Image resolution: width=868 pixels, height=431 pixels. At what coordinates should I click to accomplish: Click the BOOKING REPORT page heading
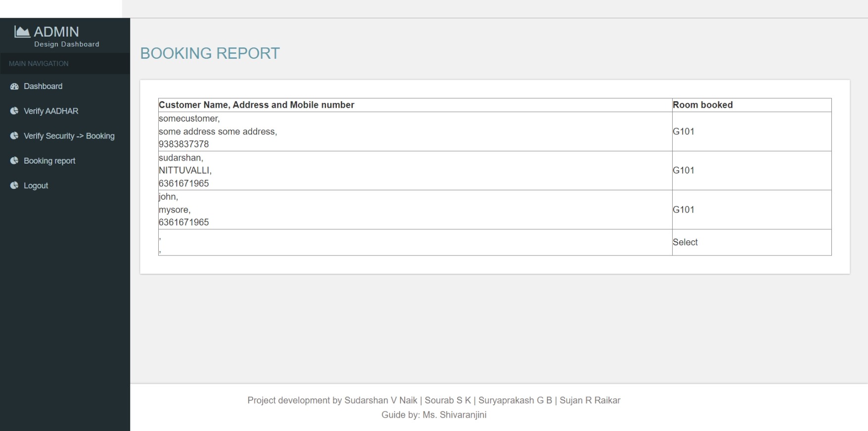[x=210, y=53]
